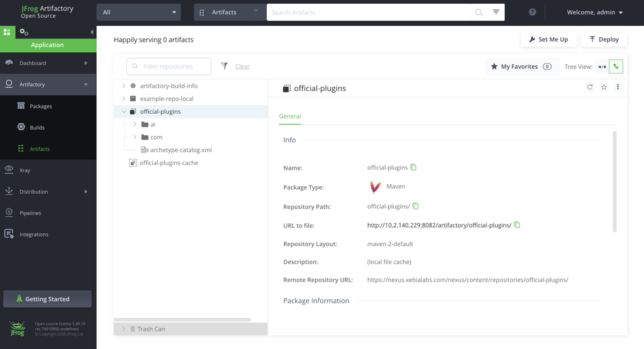Switch tree view to hierarchical tree mode
644x349 pixels.
coord(616,66)
